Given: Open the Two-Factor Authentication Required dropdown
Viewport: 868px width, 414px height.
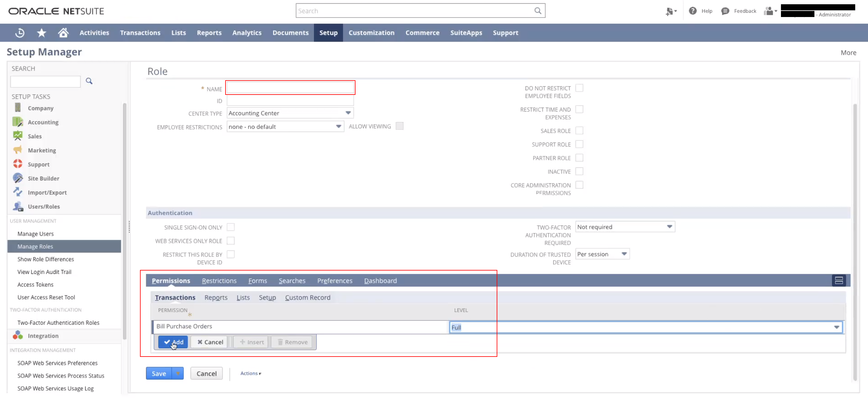Looking at the screenshot, I should (669, 227).
